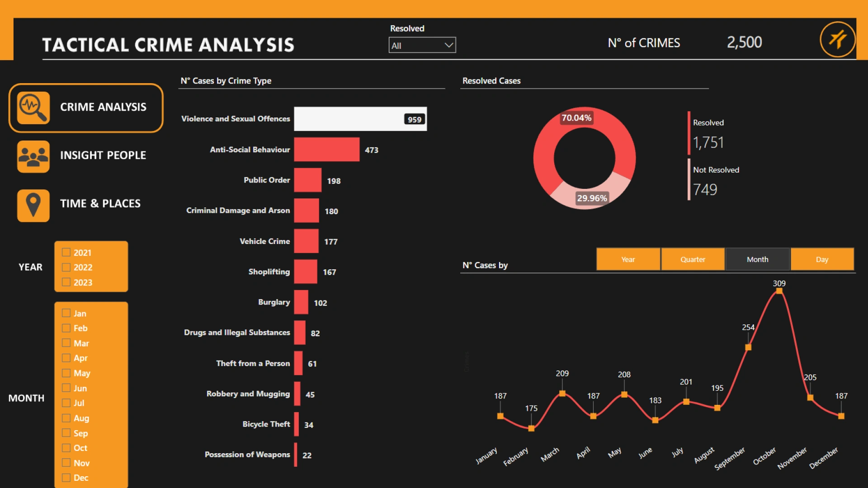This screenshot has width=868, height=488.
Task: Click the September data point 254
Action: tap(748, 347)
